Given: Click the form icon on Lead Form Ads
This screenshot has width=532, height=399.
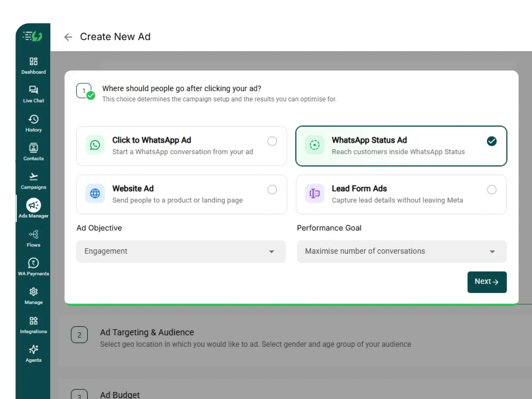Looking at the screenshot, I should pyautogui.click(x=315, y=194).
